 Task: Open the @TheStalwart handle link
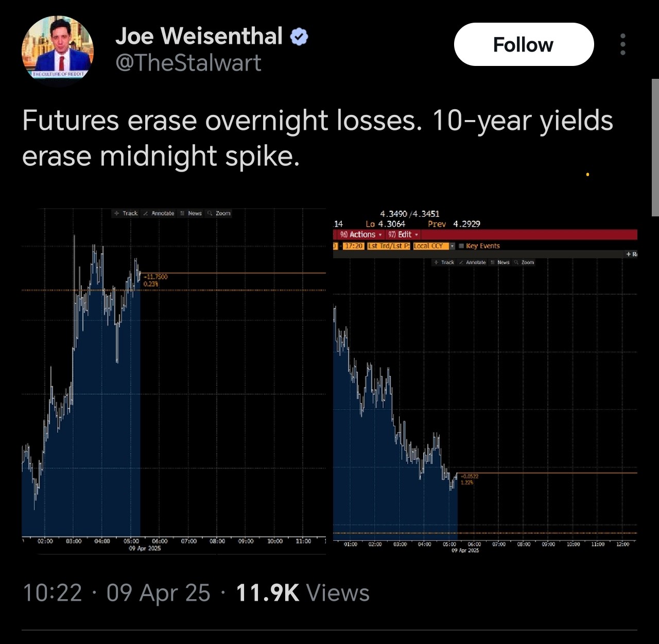pyautogui.click(x=188, y=63)
